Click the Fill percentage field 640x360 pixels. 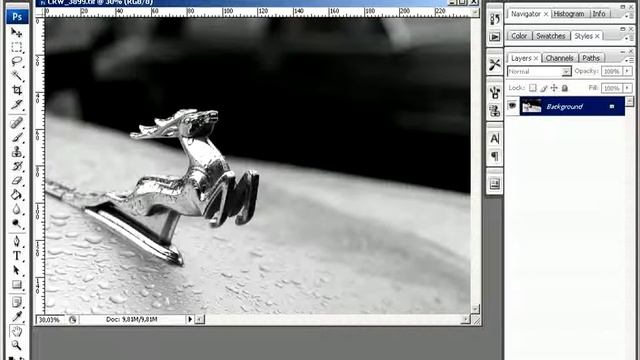pyautogui.click(x=612, y=88)
